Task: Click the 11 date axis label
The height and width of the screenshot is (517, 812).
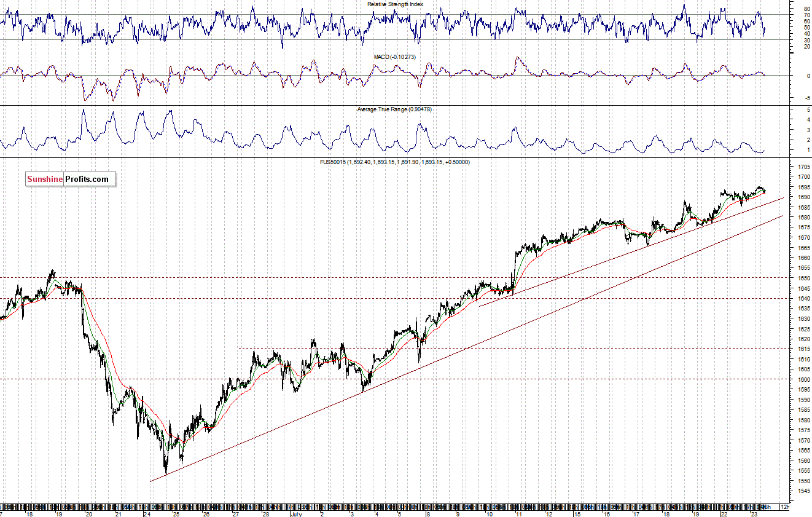Action: 519,514
